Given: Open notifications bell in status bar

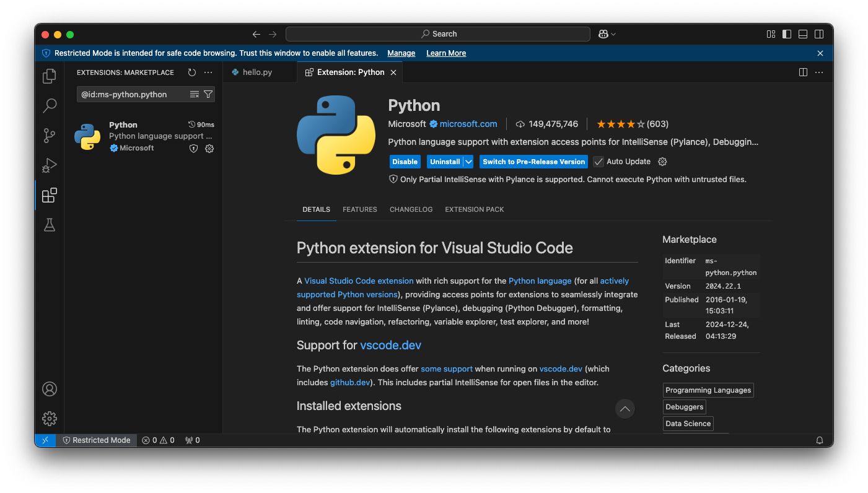Looking at the screenshot, I should point(820,440).
